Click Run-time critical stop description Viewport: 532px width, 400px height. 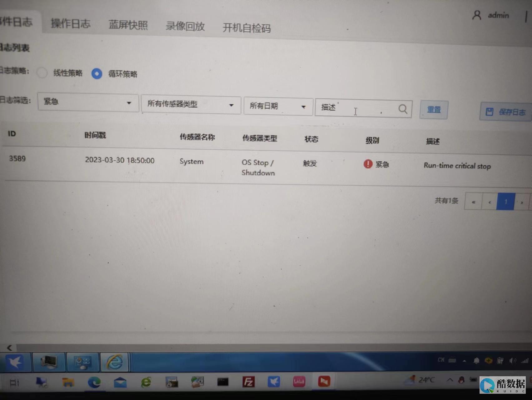(457, 166)
